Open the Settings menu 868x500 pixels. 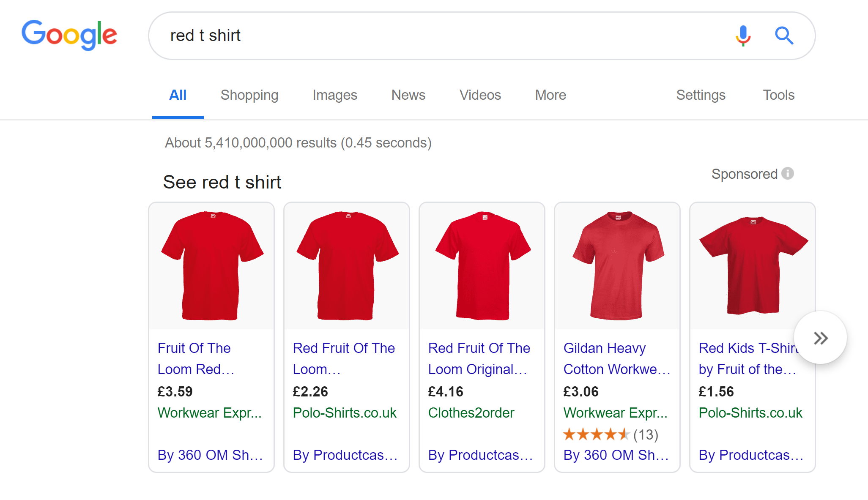pos(701,95)
